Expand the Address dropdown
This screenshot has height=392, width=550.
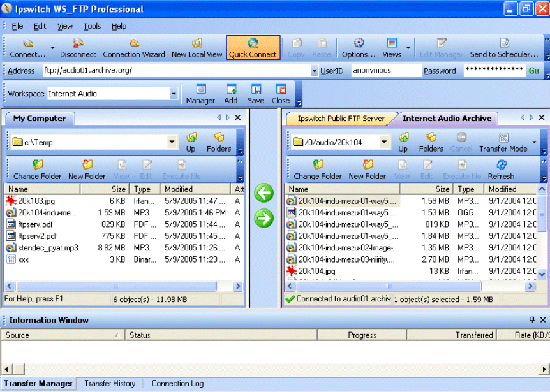[x=314, y=71]
